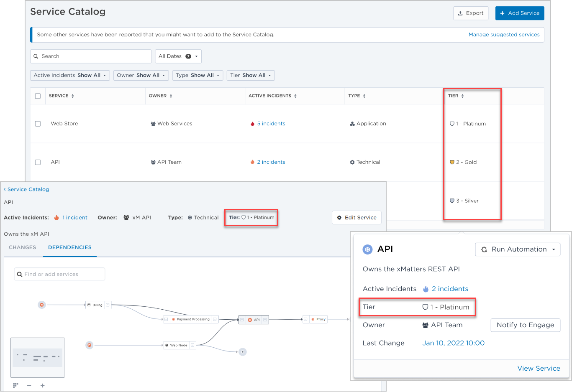Switch to the CHANGES tab

[x=23, y=247]
